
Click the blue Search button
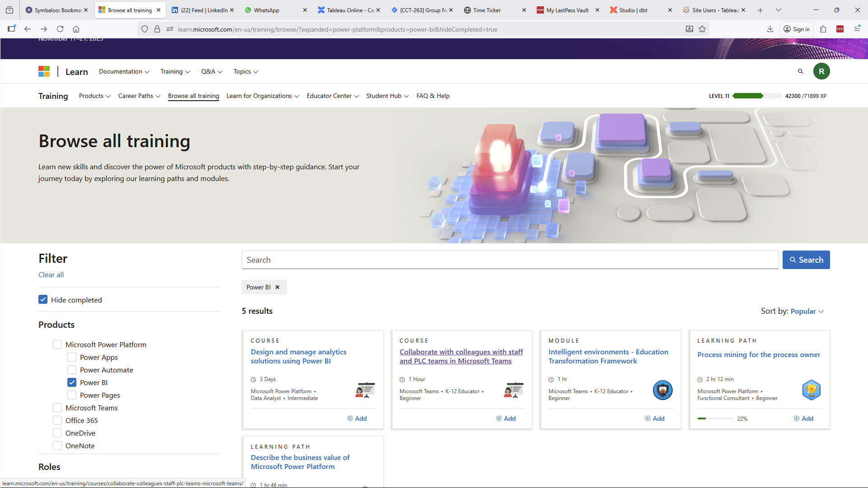(806, 260)
